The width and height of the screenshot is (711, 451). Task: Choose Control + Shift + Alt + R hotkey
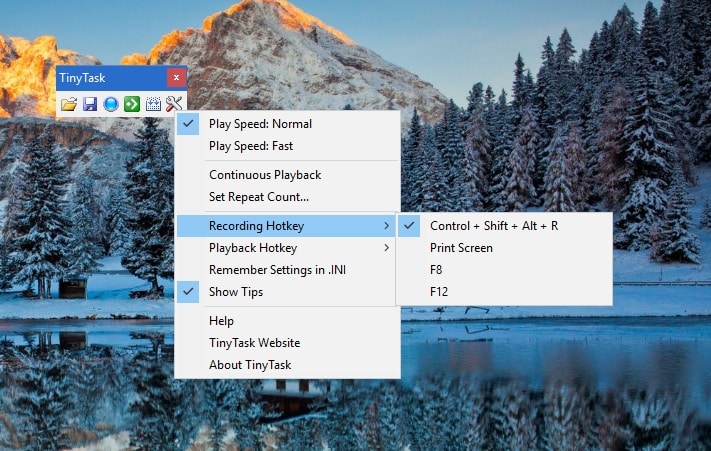click(493, 226)
